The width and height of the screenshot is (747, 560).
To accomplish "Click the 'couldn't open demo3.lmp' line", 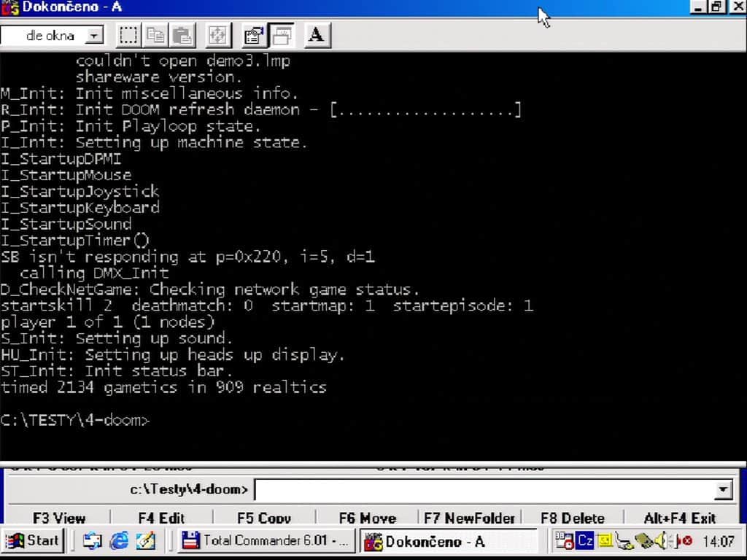I will (182, 61).
